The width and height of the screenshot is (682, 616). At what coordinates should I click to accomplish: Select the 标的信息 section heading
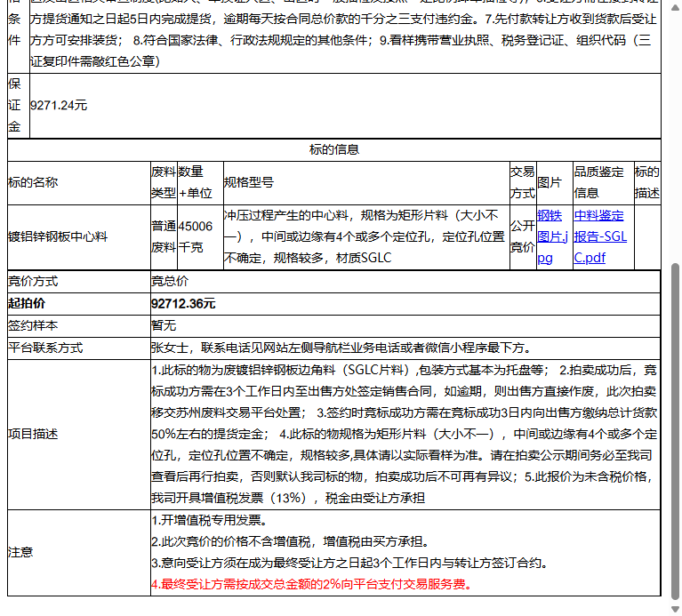click(x=334, y=149)
